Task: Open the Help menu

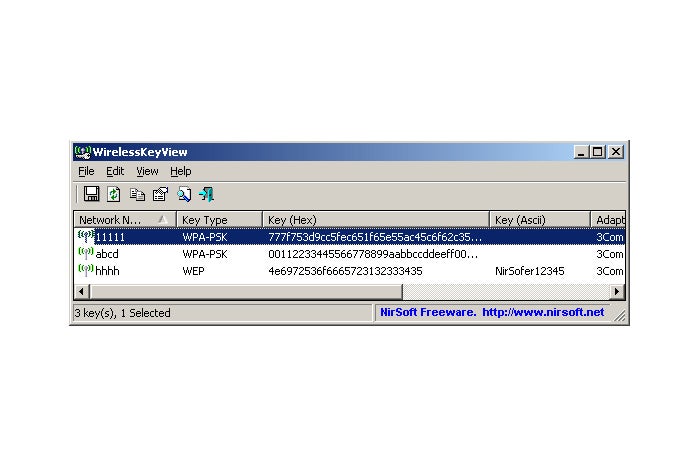Action: [180, 171]
